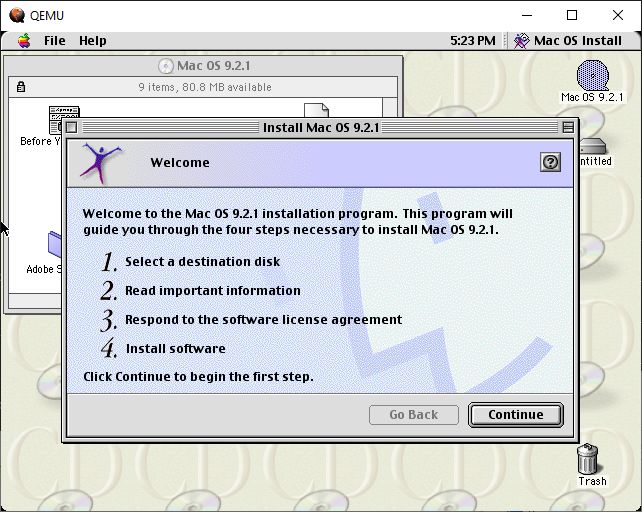Click Continue to begin installation
This screenshot has width=642, height=512.
pos(516,414)
